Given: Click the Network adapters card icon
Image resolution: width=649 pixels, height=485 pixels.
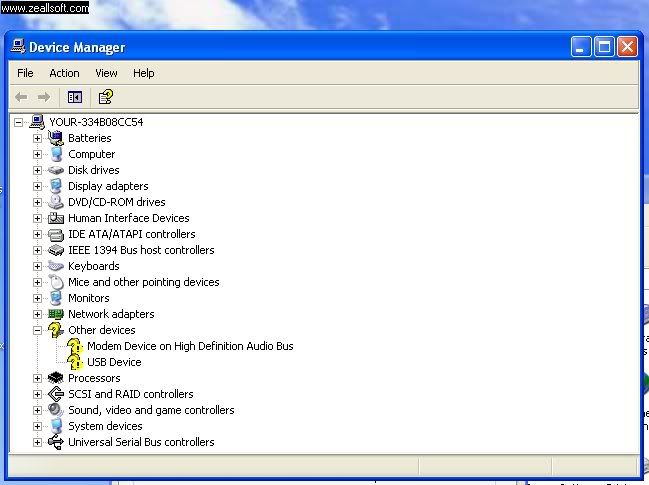Looking at the screenshot, I should click(x=56, y=314).
